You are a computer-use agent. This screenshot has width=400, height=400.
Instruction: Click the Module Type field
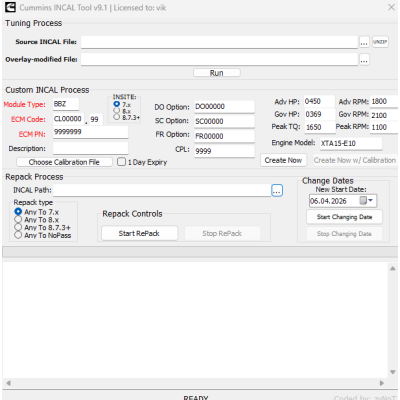[66, 104]
